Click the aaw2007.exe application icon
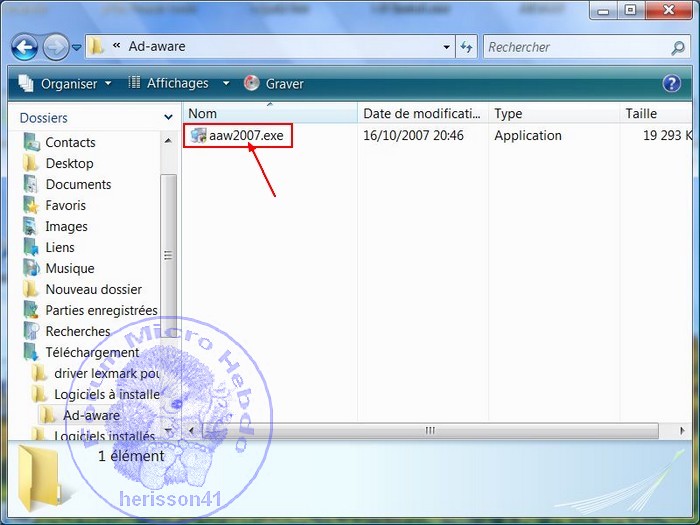 coord(198,135)
